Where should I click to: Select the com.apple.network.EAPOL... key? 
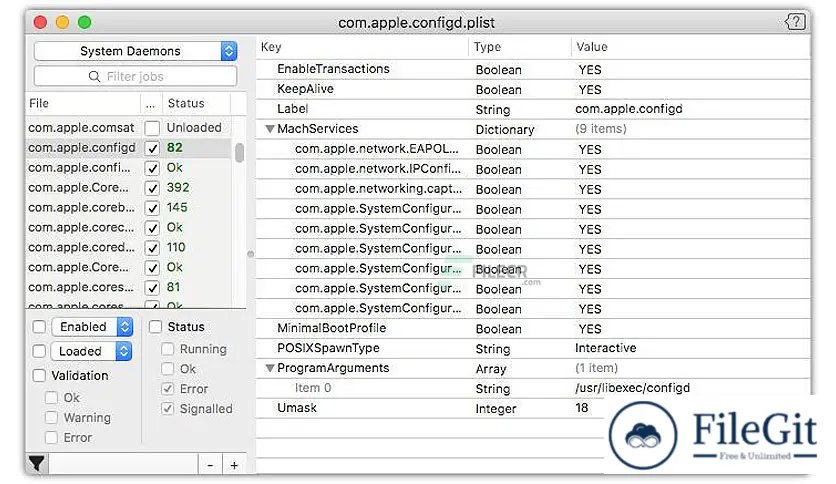pyautogui.click(x=377, y=149)
